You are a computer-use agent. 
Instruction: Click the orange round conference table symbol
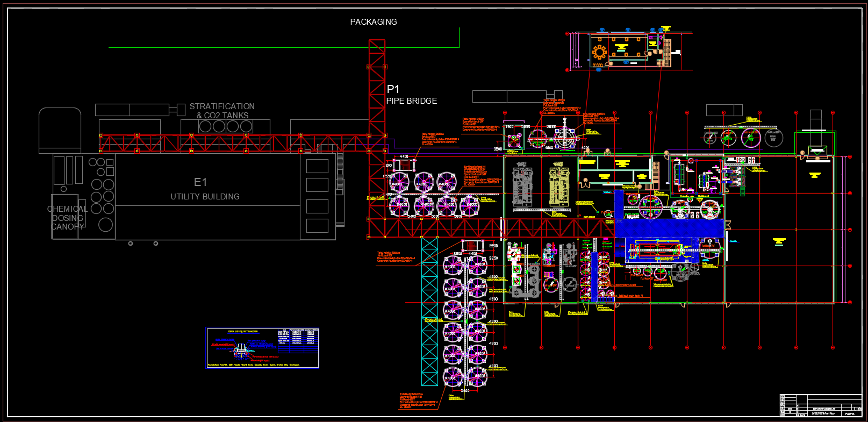(x=599, y=52)
